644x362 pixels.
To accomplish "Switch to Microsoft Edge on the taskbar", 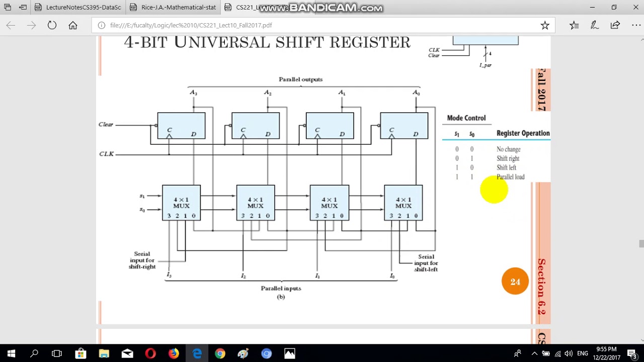I will (197, 353).
